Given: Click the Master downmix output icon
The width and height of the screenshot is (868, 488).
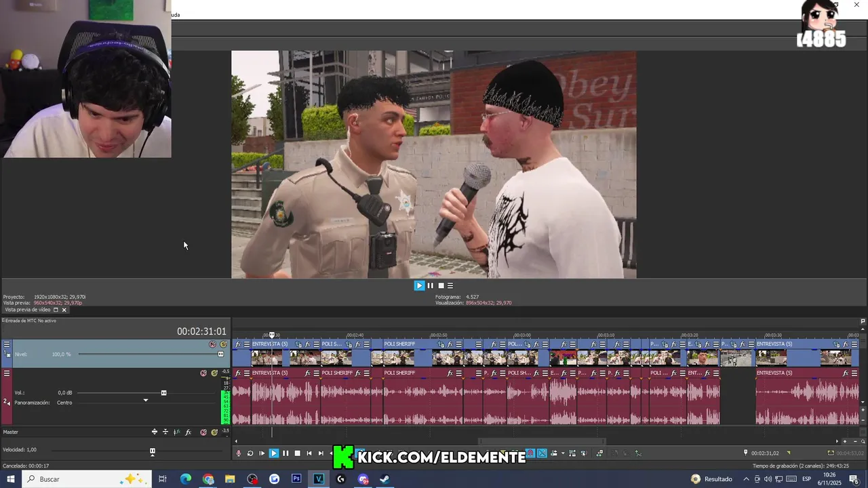Looking at the screenshot, I should [x=165, y=432].
